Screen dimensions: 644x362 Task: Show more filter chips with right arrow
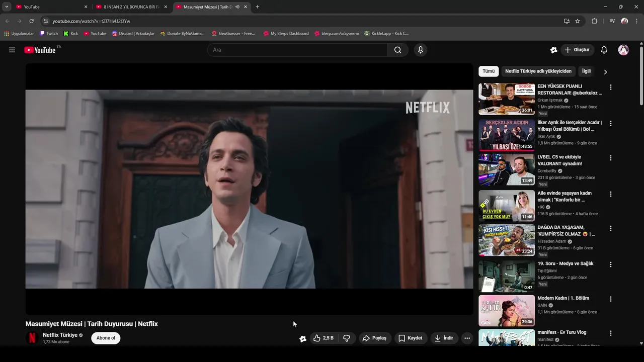coord(605,72)
